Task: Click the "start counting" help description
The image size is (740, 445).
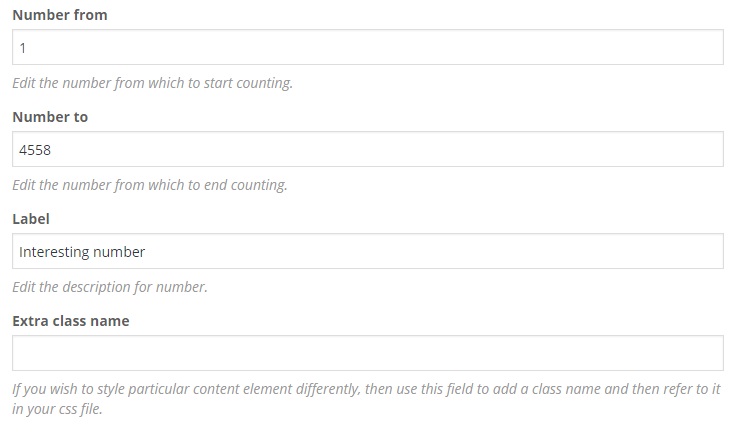Action: click(152, 83)
